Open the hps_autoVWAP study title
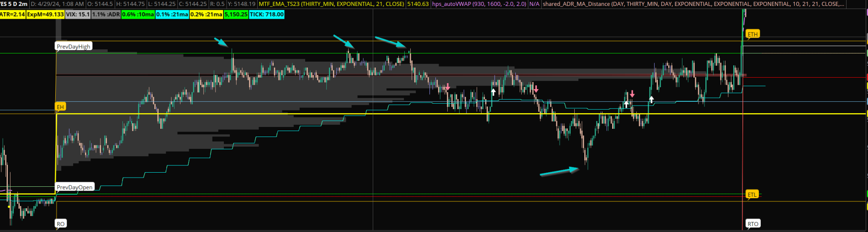 (x=479, y=4)
